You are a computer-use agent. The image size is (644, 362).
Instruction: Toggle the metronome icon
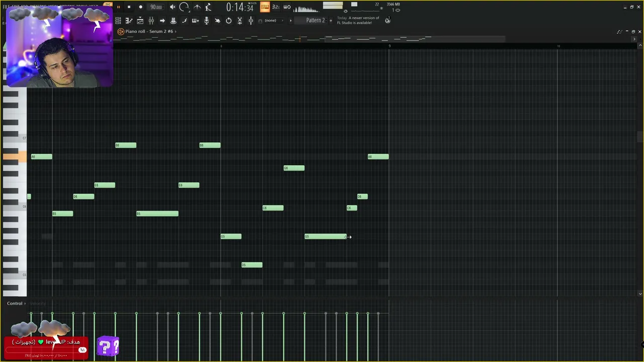click(x=208, y=7)
